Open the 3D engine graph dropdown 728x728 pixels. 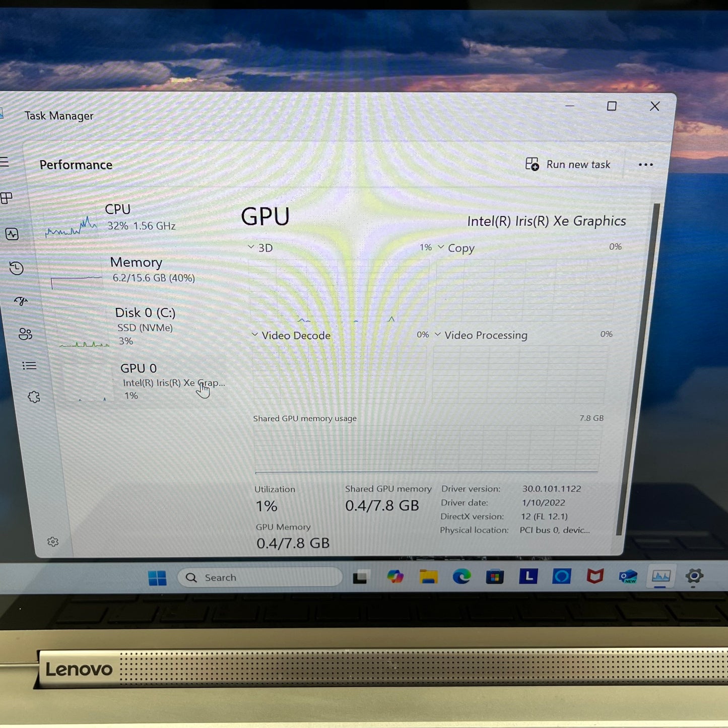260,247
